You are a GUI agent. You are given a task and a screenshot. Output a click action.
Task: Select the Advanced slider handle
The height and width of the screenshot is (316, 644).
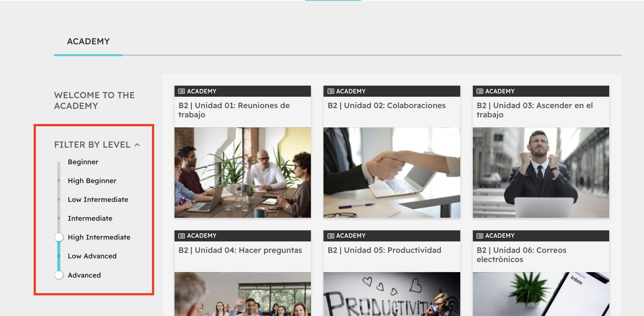click(x=59, y=275)
